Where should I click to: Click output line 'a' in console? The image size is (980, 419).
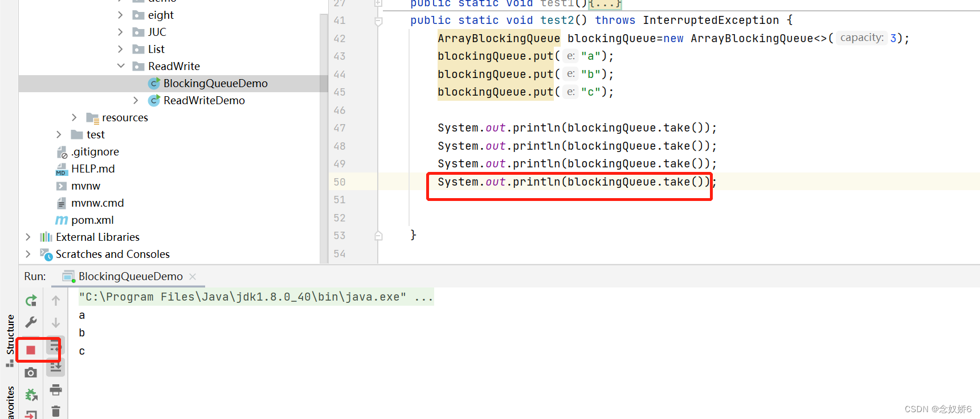[x=82, y=315]
